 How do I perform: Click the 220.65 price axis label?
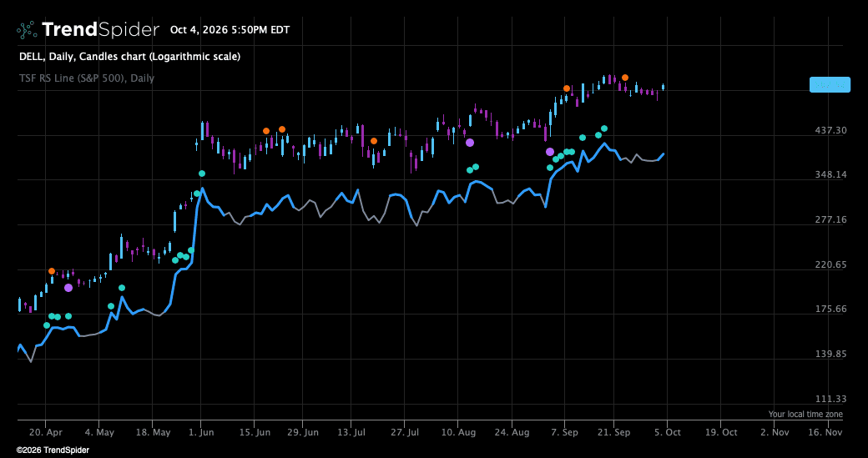[832, 264]
